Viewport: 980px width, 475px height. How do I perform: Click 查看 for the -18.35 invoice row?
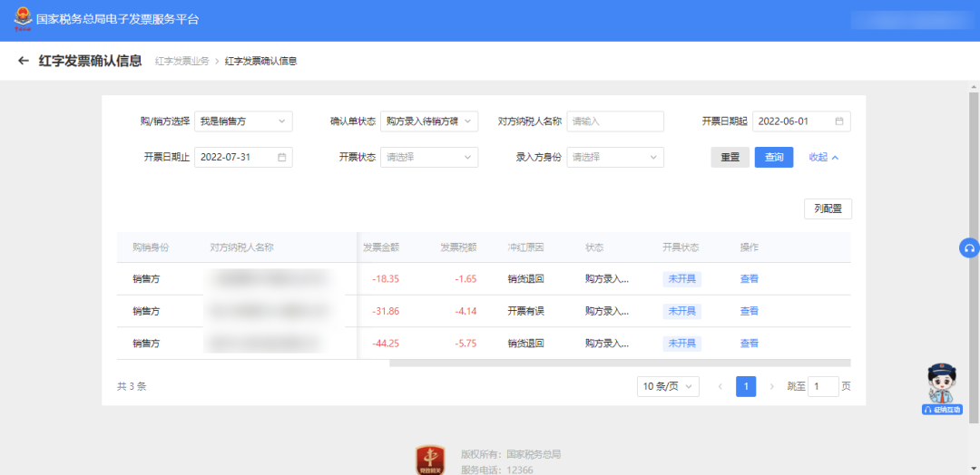click(x=749, y=279)
